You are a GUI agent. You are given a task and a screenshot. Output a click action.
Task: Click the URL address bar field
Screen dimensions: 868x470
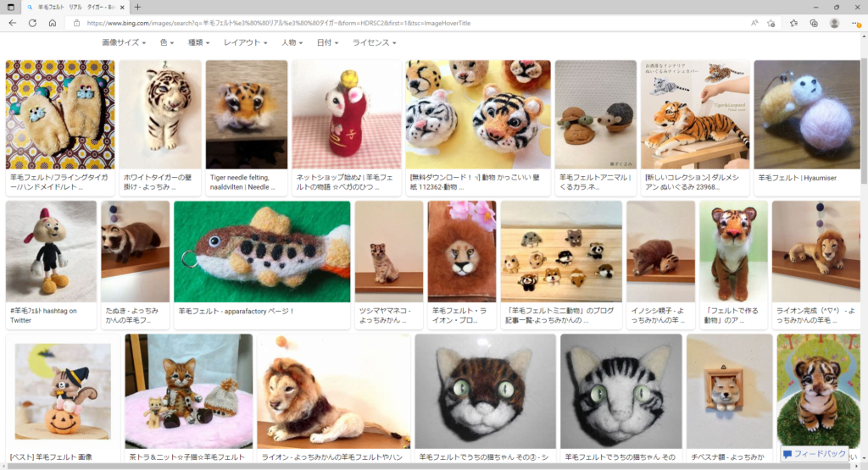[407, 23]
